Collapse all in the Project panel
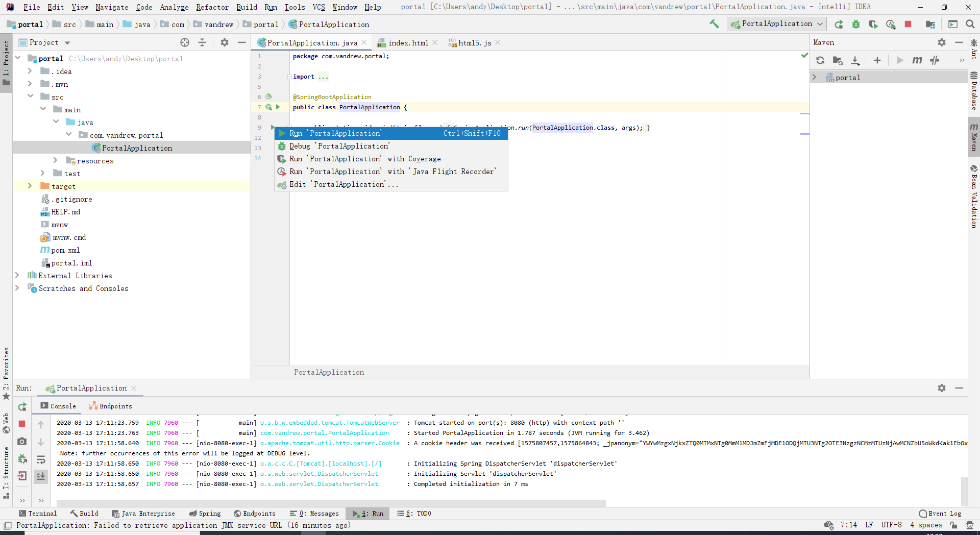The height and width of the screenshot is (535, 980). [x=202, y=42]
